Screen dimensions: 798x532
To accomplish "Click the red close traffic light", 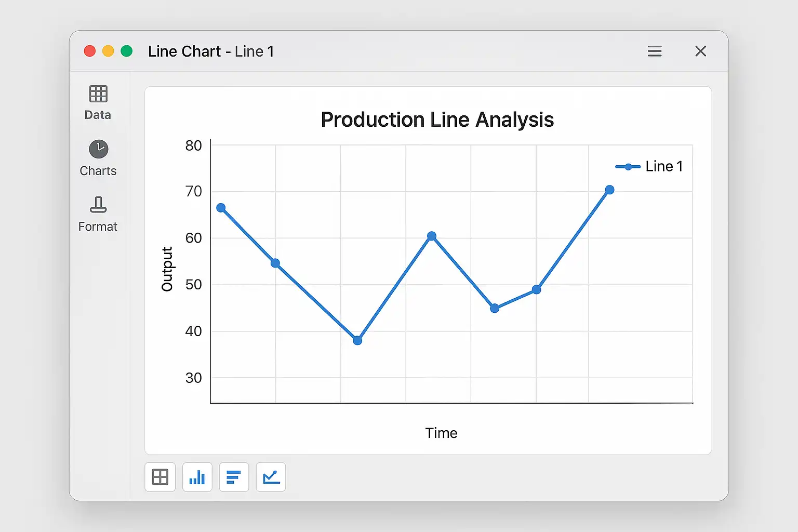I will pos(90,51).
